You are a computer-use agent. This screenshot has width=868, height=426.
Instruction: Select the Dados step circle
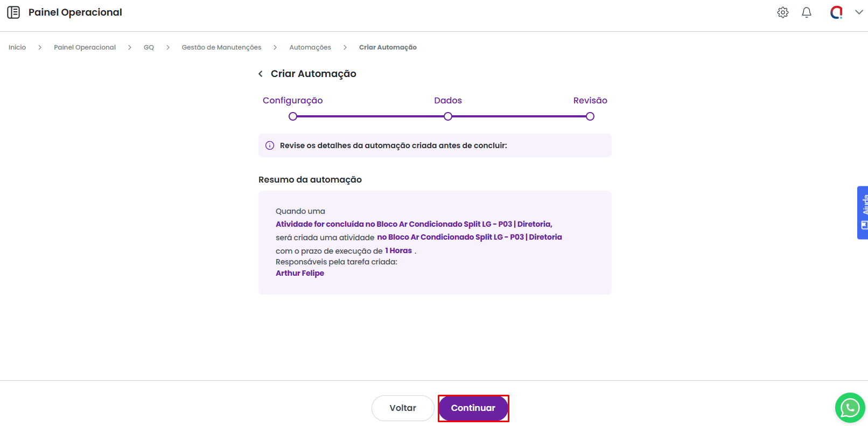(448, 116)
